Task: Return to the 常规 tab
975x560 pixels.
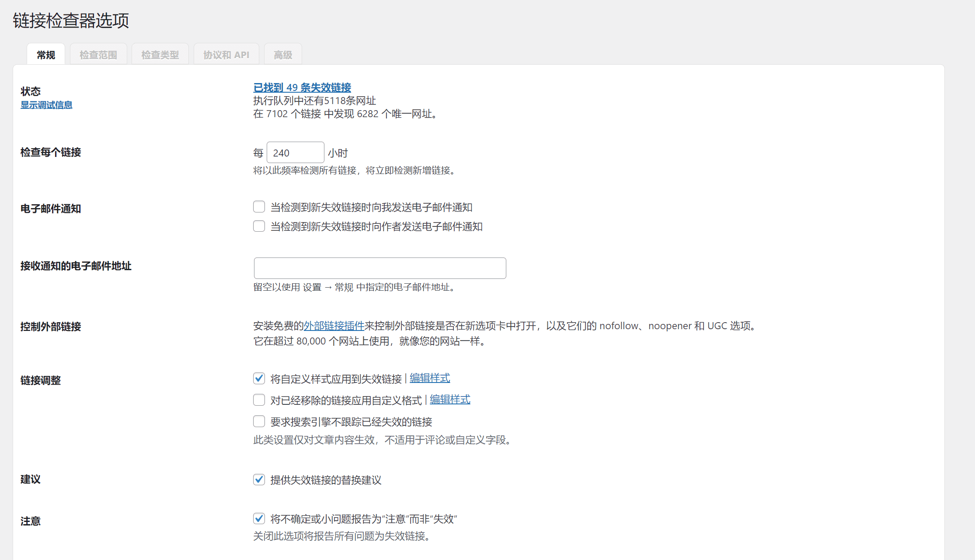Action: click(x=45, y=54)
